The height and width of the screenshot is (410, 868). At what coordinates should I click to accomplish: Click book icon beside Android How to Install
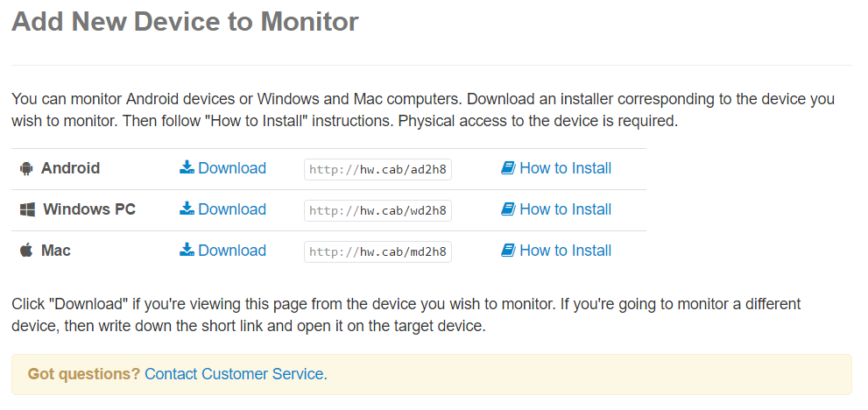pos(508,168)
